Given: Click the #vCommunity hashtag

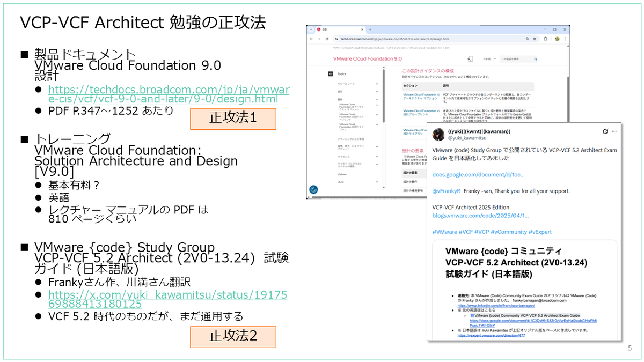Looking at the screenshot, I should (509, 232).
